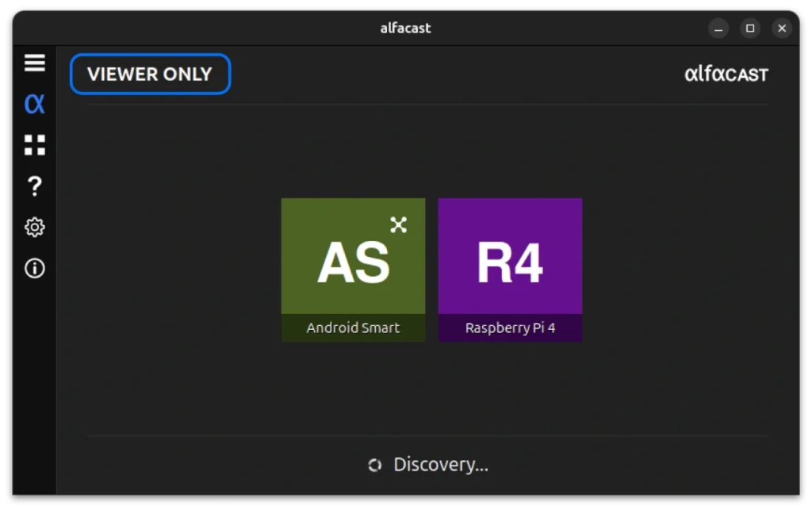Click the window maximize control
This screenshot has width=812, height=510.
tap(750, 28)
